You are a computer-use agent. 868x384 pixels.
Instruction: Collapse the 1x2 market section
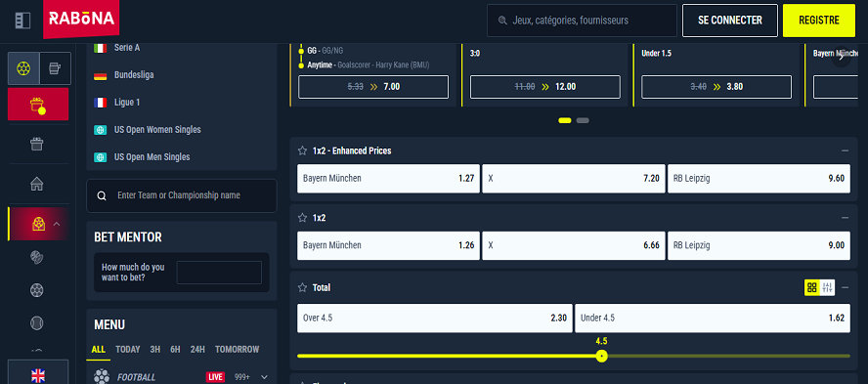point(845,218)
